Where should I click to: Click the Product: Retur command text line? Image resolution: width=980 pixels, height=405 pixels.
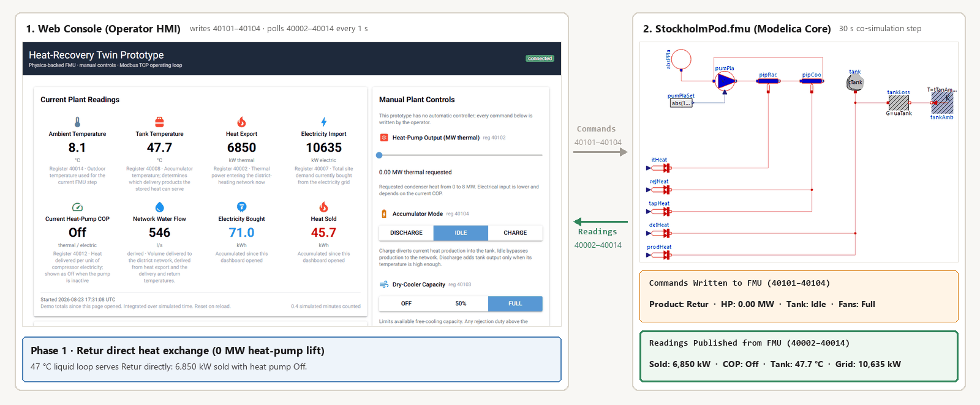click(x=762, y=304)
